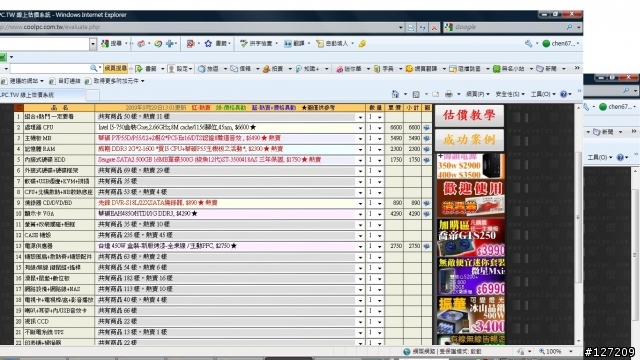Click the 燒錄器 CD/DVD/BD category label
This screenshot has width=640, height=360.
(x=49, y=203)
